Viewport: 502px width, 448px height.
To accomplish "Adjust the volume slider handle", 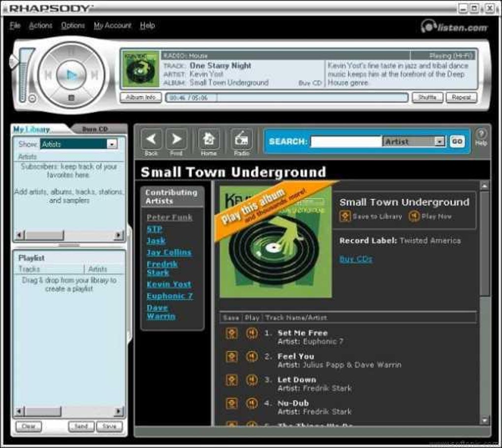I will click(x=14, y=61).
